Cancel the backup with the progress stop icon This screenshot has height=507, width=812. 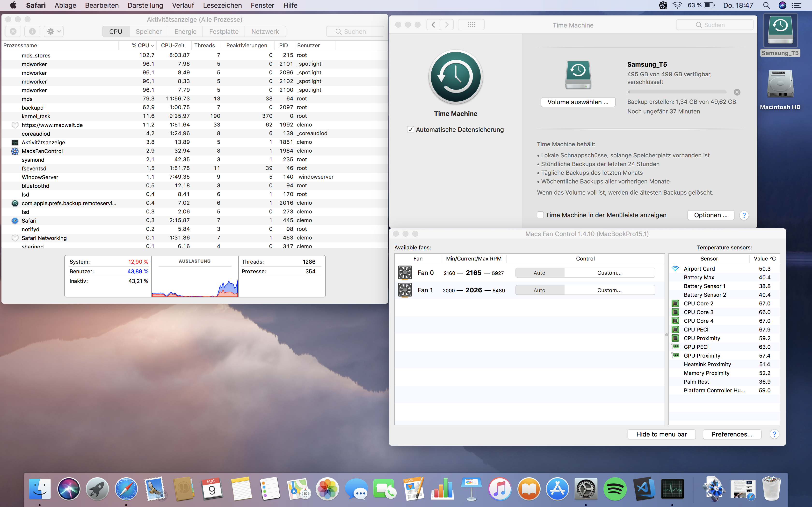coord(737,92)
